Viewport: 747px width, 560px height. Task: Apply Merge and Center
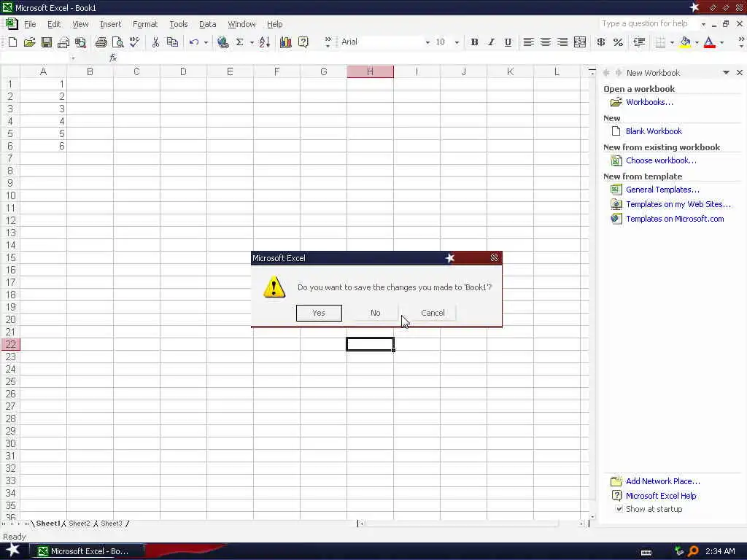[x=580, y=42]
